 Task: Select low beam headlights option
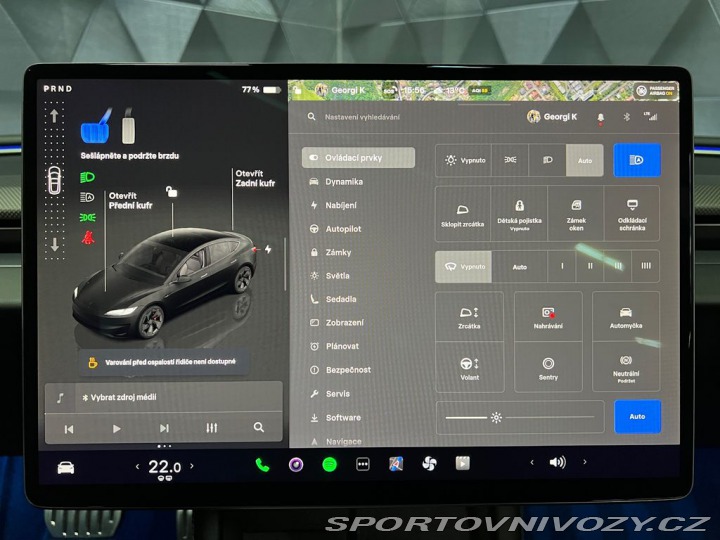click(x=547, y=160)
